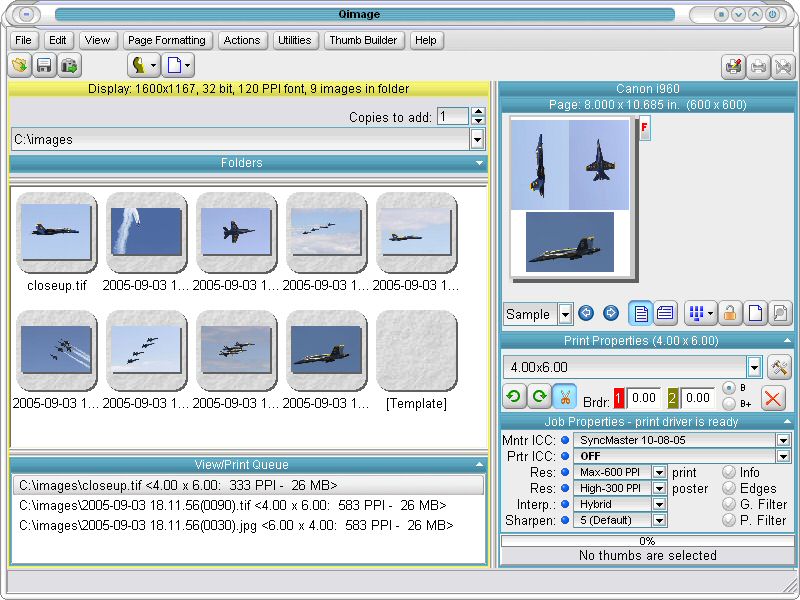Click the red X delete button
This screenshot has width=800, height=600.
pos(773,397)
